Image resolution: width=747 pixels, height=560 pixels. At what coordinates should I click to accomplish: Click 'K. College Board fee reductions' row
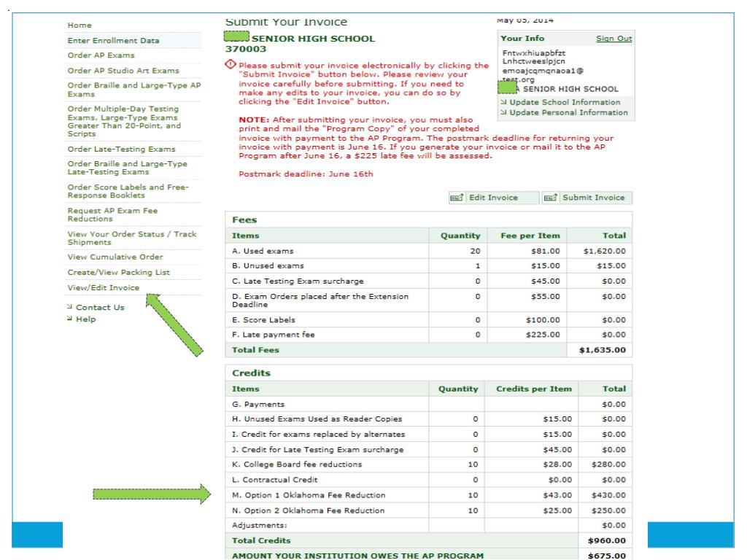[x=429, y=464]
